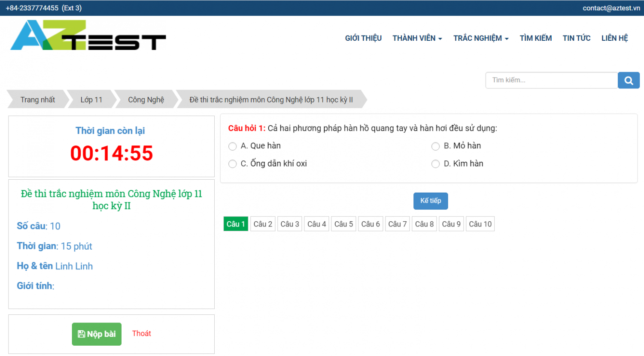Select answer A. Que hàn
644x356 pixels.
pos(233,146)
